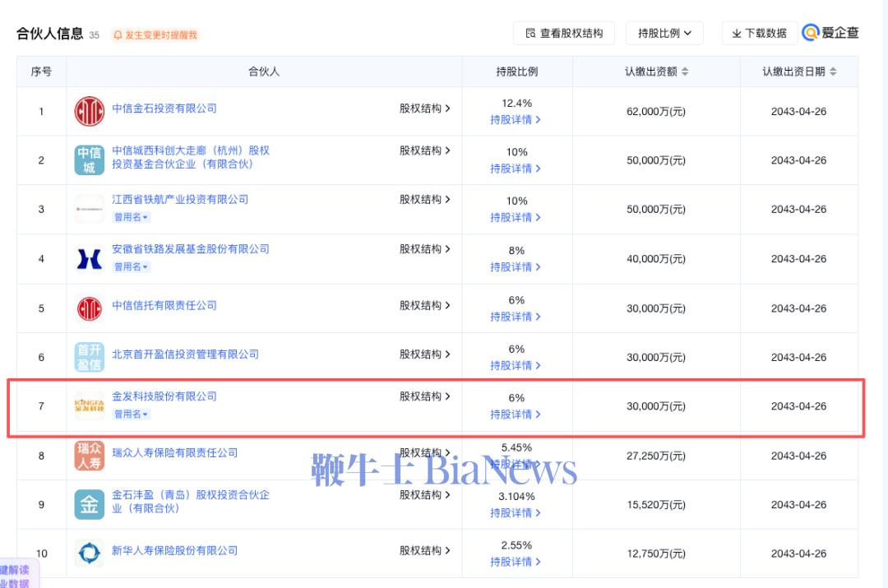The width and height of the screenshot is (888, 588).
Task: View 持股详情 in row 6
Action: (x=516, y=365)
